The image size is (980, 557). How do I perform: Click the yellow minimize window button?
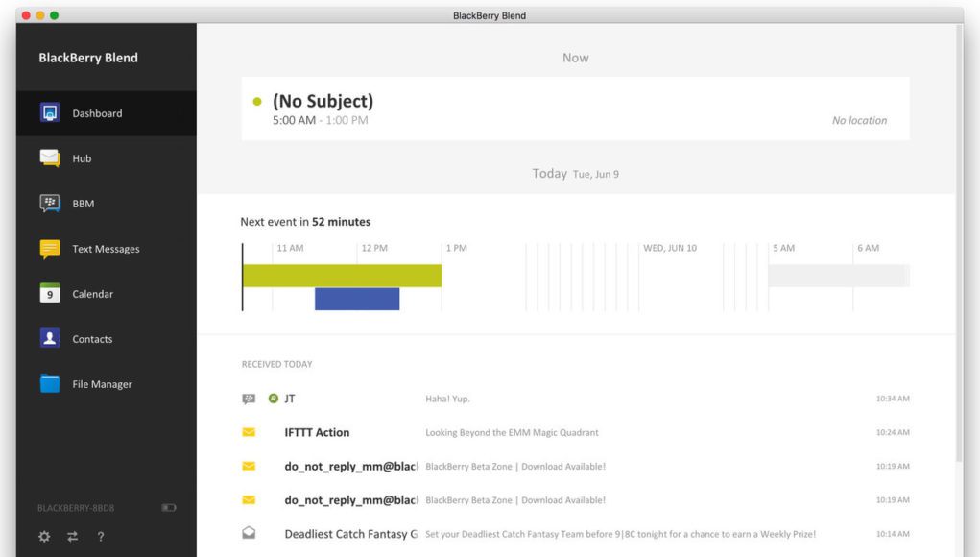pos(40,15)
